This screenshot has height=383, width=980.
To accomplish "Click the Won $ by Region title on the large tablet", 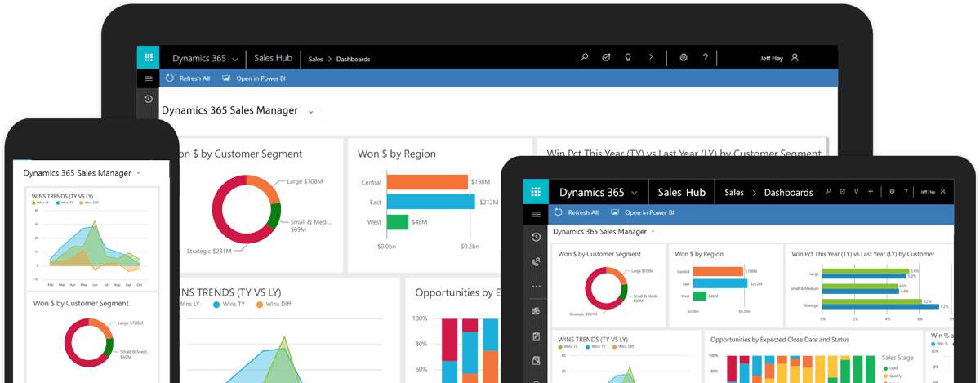I will [397, 154].
